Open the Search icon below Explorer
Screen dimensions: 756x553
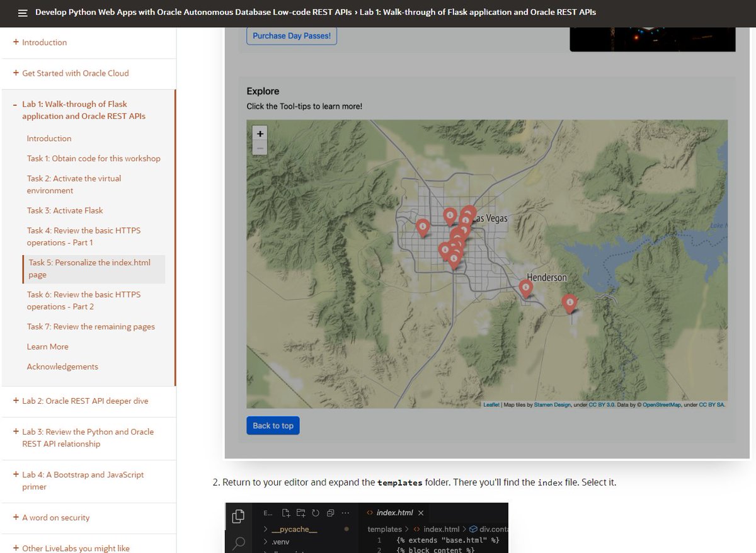239,542
